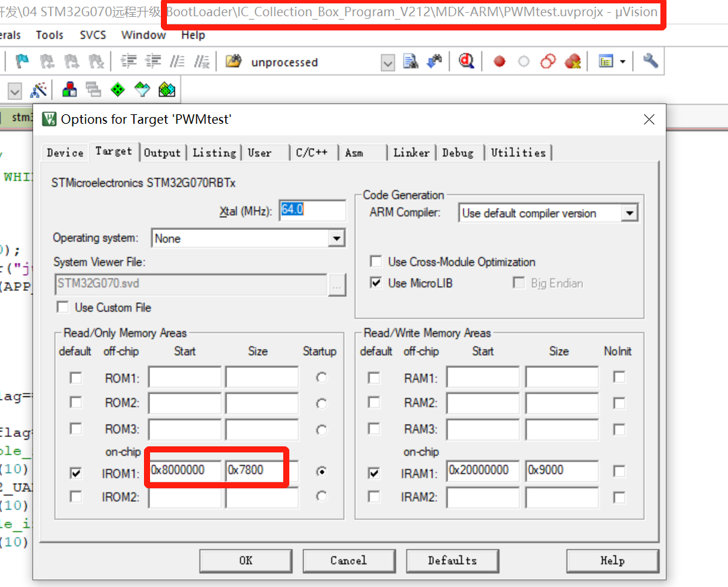Check the IRAM1 NoInit checkbox
This screenshot has width=728, height=587.
[619, 471]
